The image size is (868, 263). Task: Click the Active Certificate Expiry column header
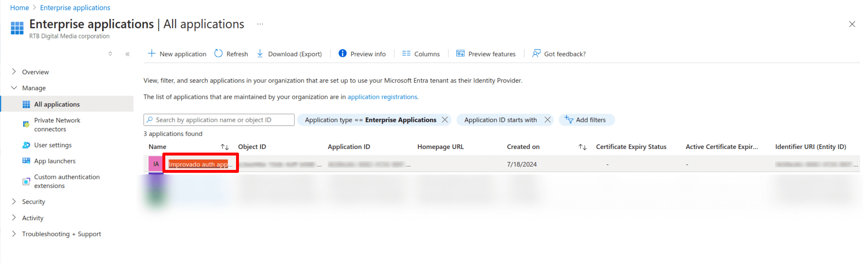tap(721, 147)
